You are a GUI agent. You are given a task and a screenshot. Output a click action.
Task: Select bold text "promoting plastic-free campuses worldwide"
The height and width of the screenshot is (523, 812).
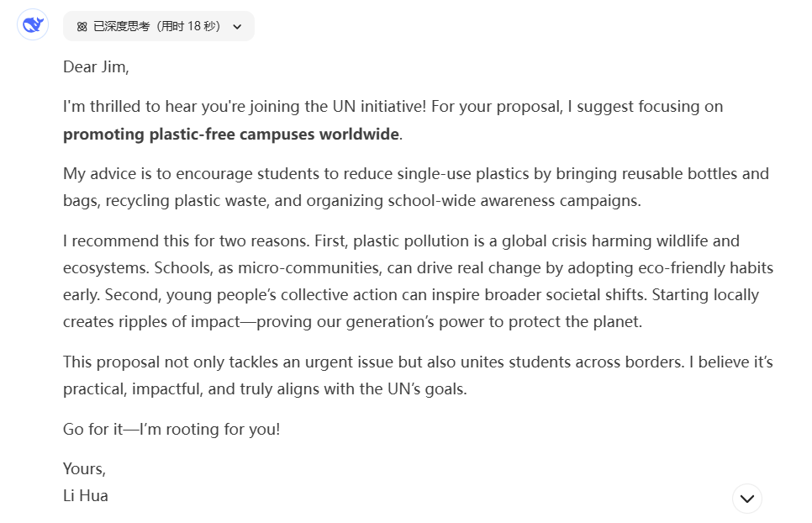point(231,135)
